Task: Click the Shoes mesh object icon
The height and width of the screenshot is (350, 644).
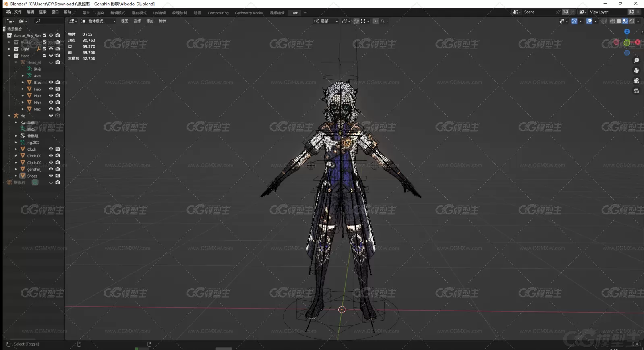Action: pos(23,176)
